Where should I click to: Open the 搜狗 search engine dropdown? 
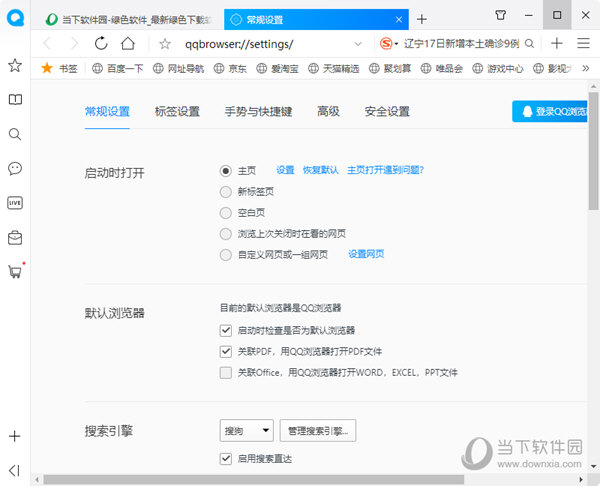[246, 431]
